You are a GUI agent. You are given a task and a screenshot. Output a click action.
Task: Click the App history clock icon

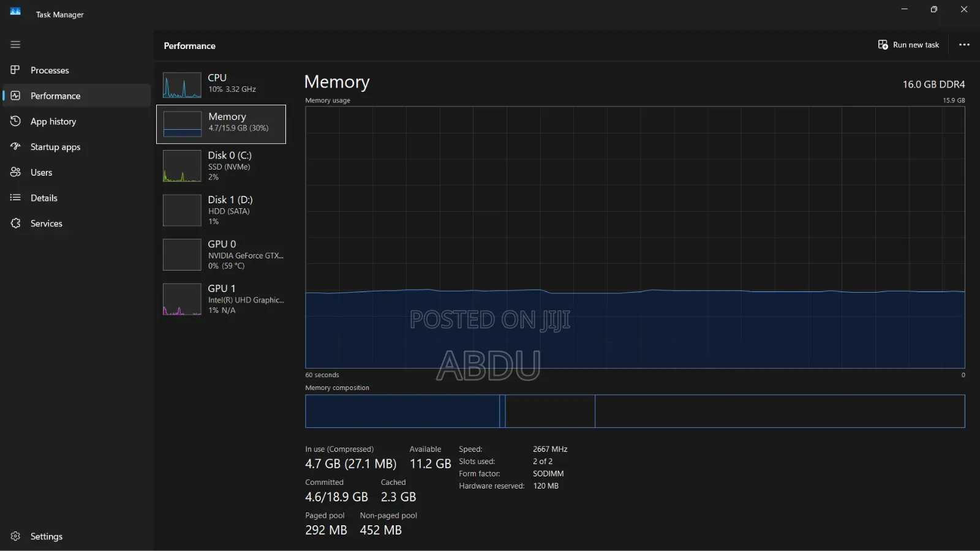click(x=15, y=121)
